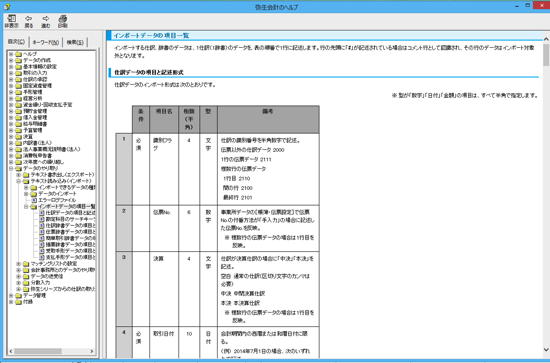
Task: Click the page icon of 勘定科目のサーチキー
Action: coord(41,219)
